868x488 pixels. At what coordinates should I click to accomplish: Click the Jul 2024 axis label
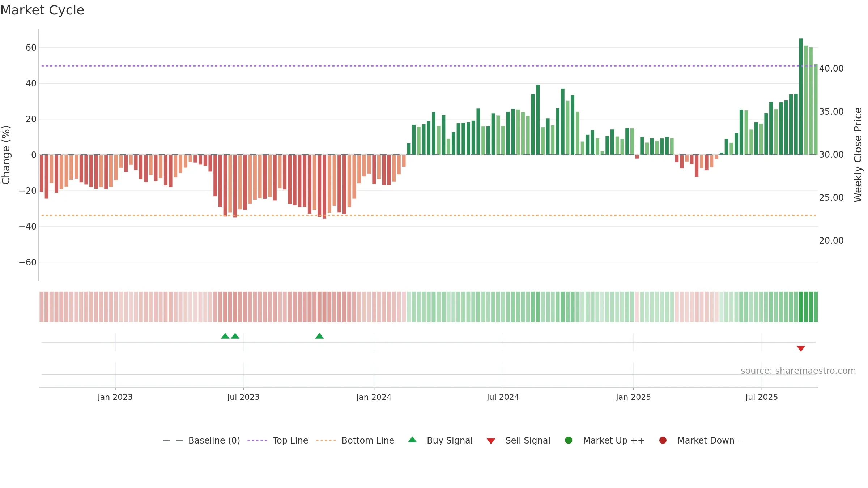(503, 397)
